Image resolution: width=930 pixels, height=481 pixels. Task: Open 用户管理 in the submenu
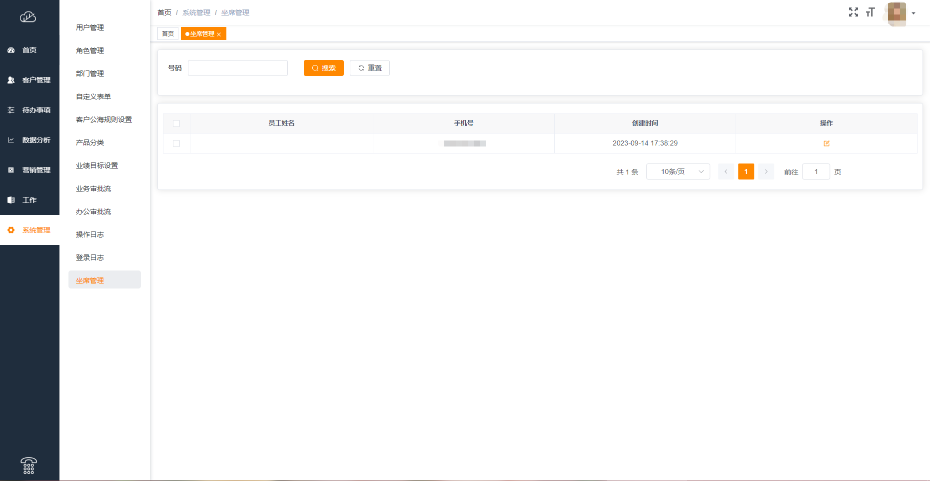[90, 28]
